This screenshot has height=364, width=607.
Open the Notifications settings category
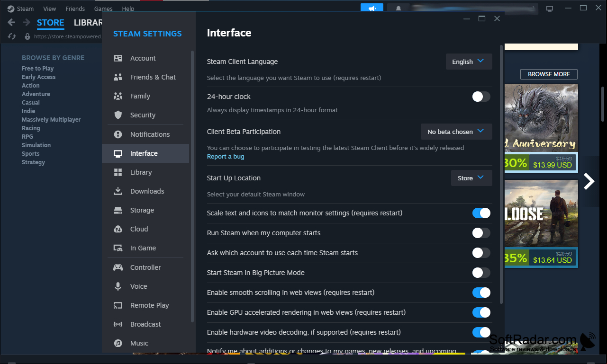(145, 134)
